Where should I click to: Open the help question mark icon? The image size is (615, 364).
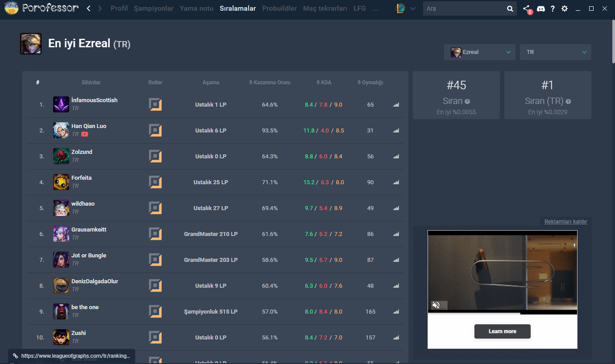[x=553, y=8]
